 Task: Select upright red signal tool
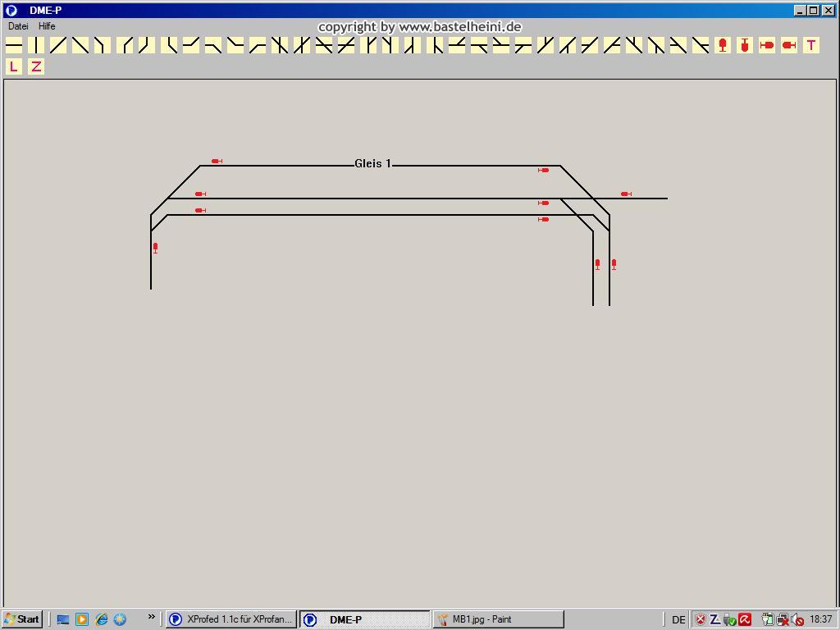coord(723,45)
